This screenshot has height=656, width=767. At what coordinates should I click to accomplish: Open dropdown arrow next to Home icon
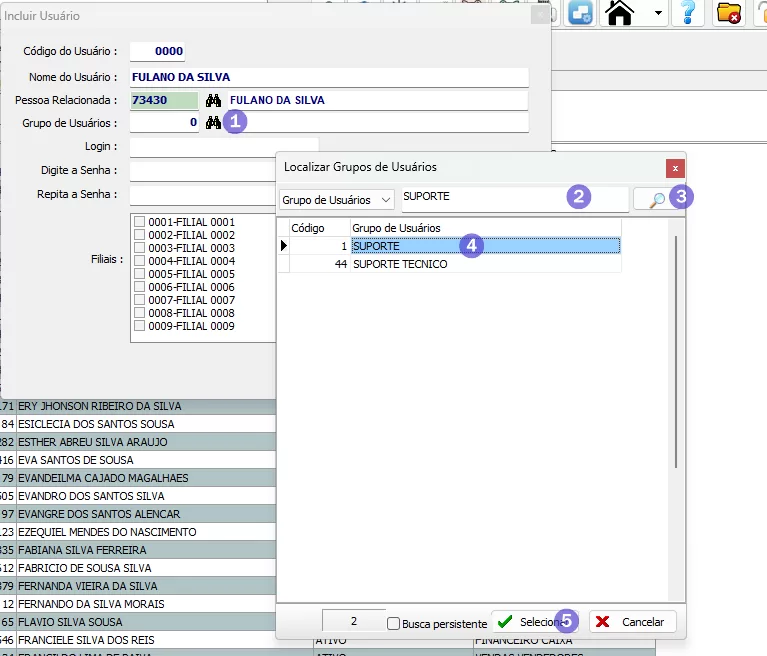(x=657, y=14)
